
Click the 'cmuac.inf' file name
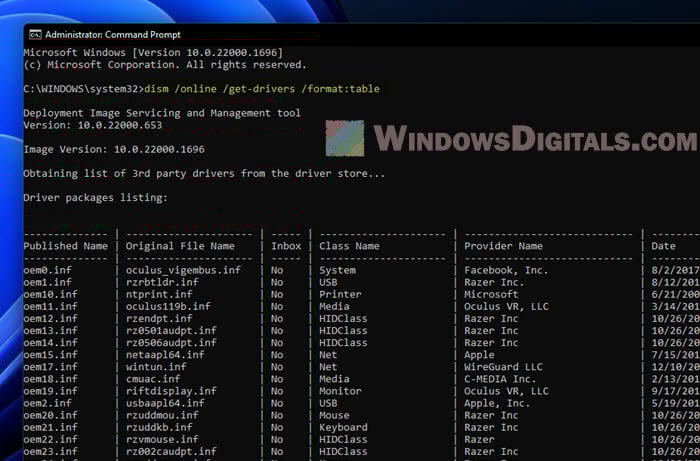click(153, 378)
